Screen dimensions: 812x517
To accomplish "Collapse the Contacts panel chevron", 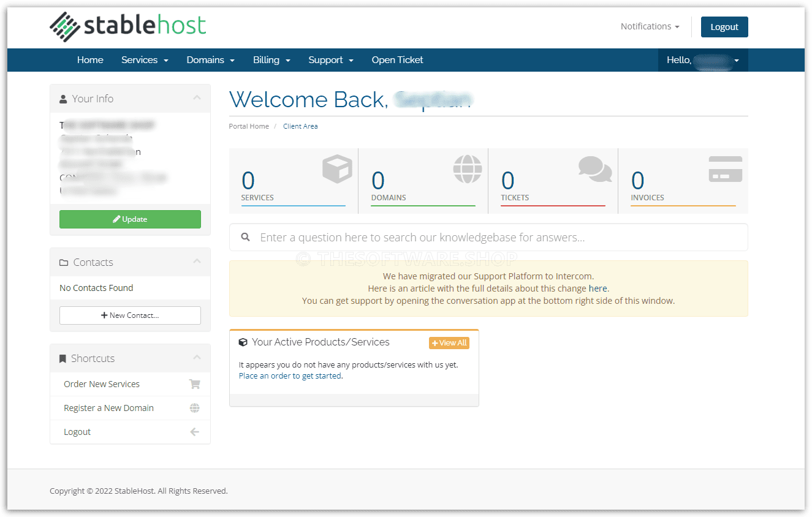I will click(197, 262).
